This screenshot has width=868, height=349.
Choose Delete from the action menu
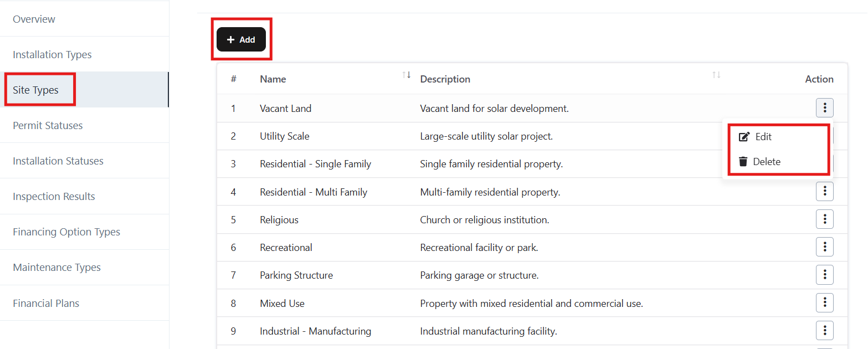click(x=766, y=162)
